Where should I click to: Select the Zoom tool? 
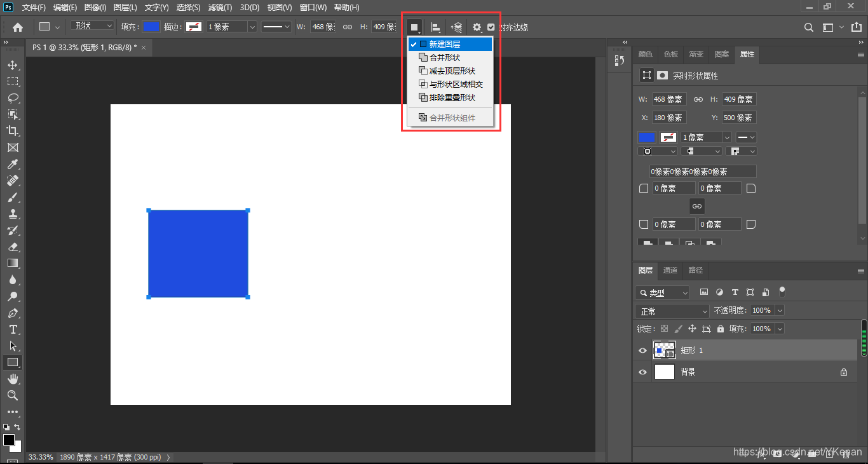pyautogui.click(x=12, y=395)
